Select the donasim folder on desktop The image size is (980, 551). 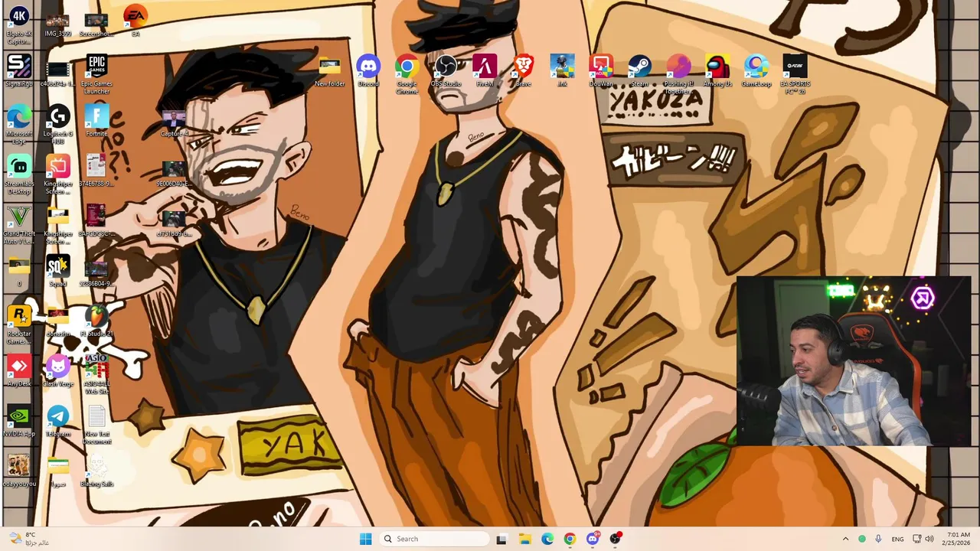pos(58,321)
